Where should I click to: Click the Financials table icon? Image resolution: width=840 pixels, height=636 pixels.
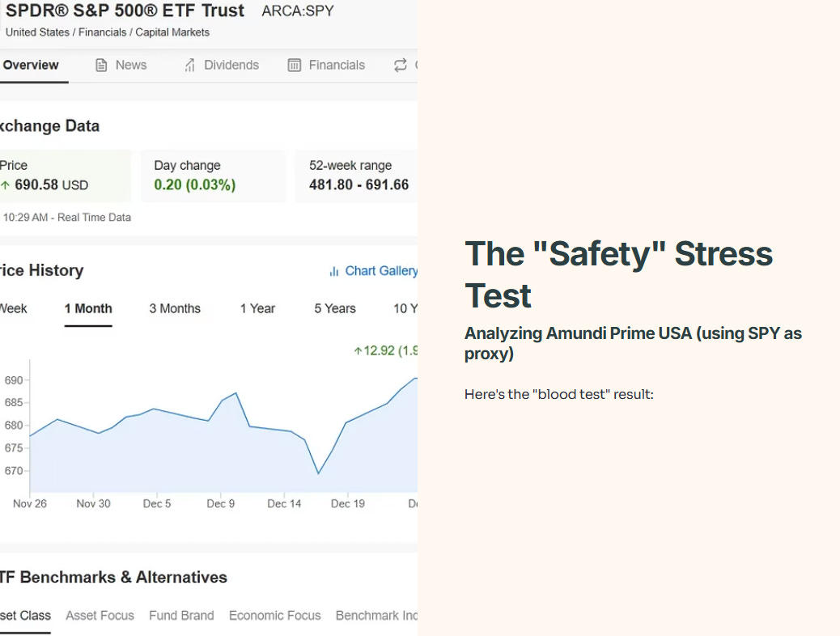[x=294, y=66]
